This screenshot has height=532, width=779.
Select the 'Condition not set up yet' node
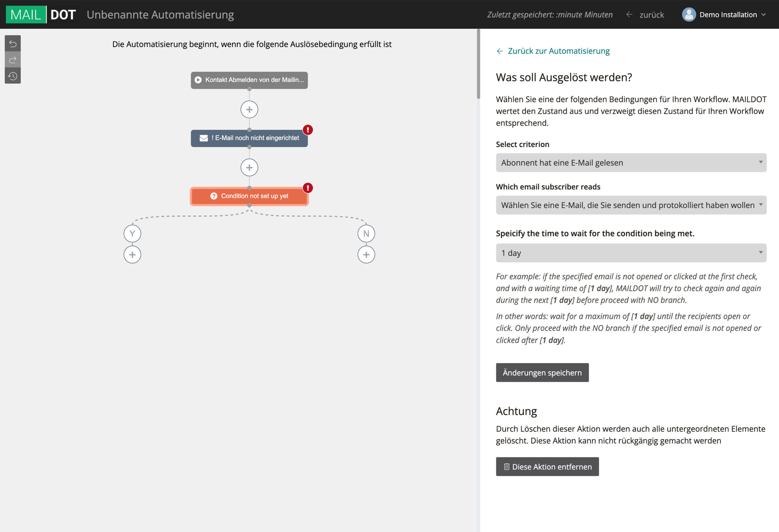249,196
